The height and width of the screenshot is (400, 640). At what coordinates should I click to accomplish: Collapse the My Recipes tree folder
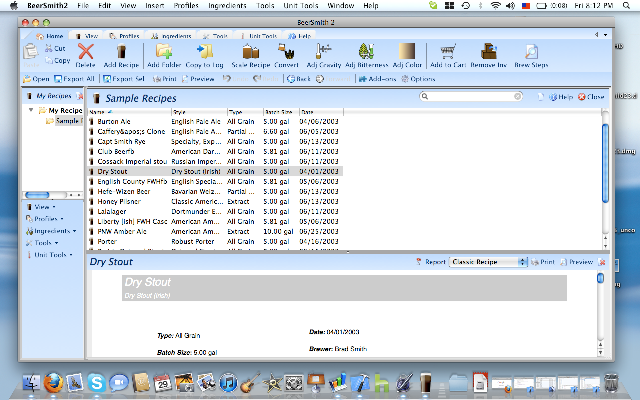[x=30, y=110]
